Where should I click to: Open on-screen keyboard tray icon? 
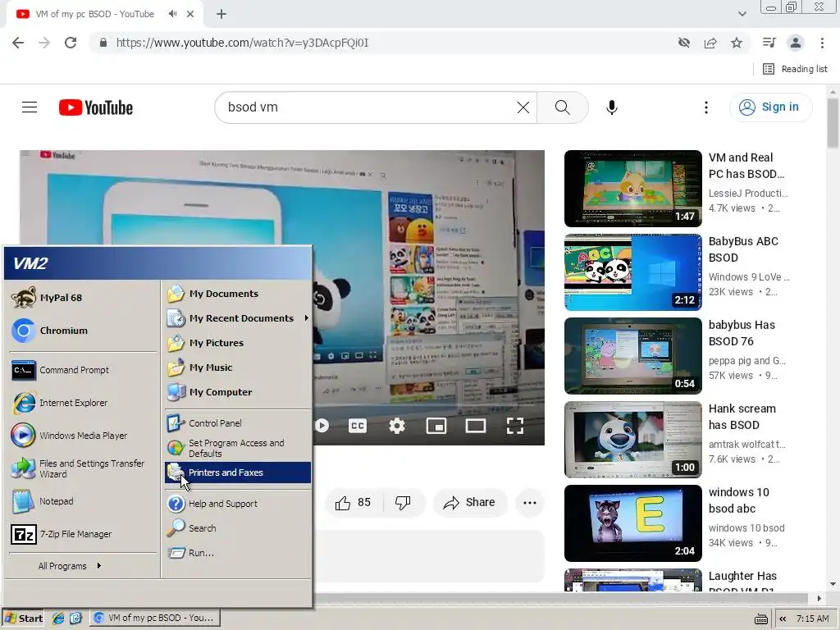coord(760,619)
